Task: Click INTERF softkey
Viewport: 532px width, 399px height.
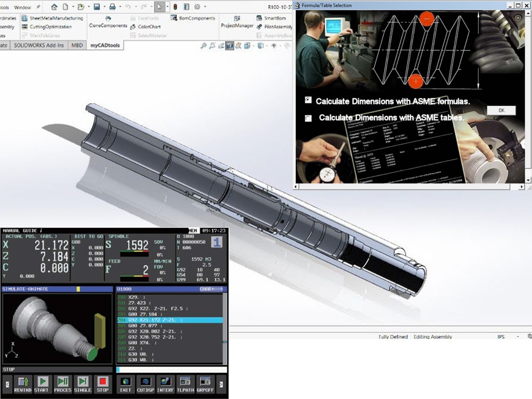Action: [165, 385]
